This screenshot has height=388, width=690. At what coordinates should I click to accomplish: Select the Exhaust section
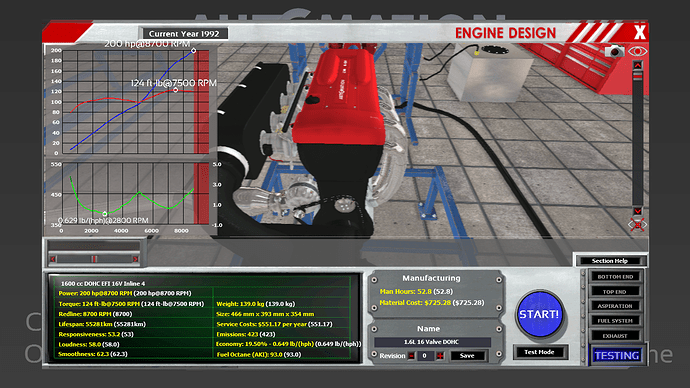pos(615,336)
